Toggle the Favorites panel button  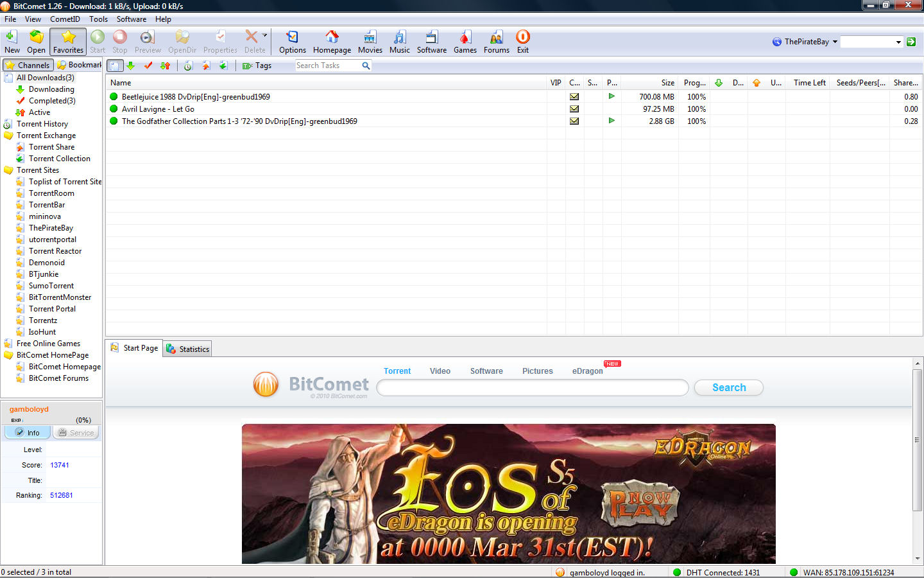(x=68, y=41)
